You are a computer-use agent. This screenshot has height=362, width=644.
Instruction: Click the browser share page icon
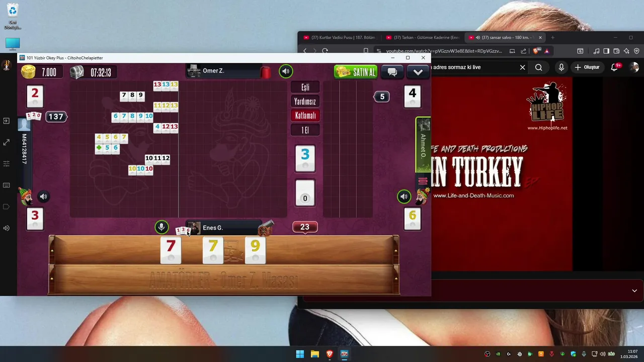[x=524, y=51]
